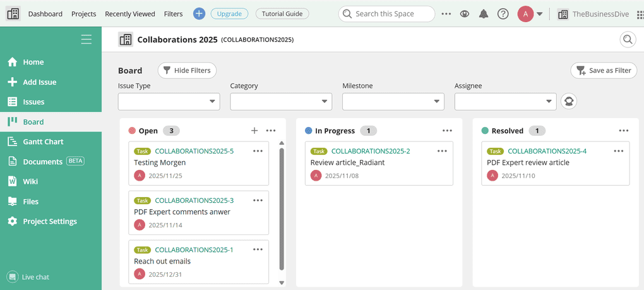Open the In Progress column options menu
The width and height of the screenshot is (644, 290).
447,131
